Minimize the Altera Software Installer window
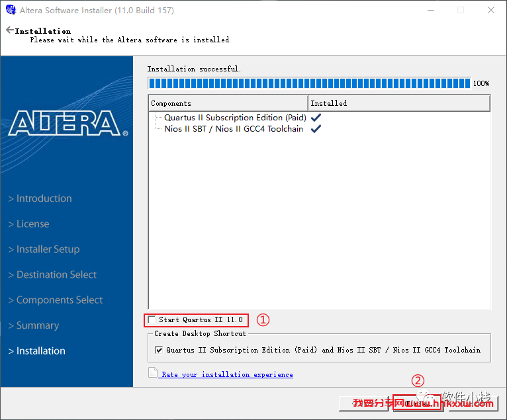 pyautogui.click(x=431, y=11)
